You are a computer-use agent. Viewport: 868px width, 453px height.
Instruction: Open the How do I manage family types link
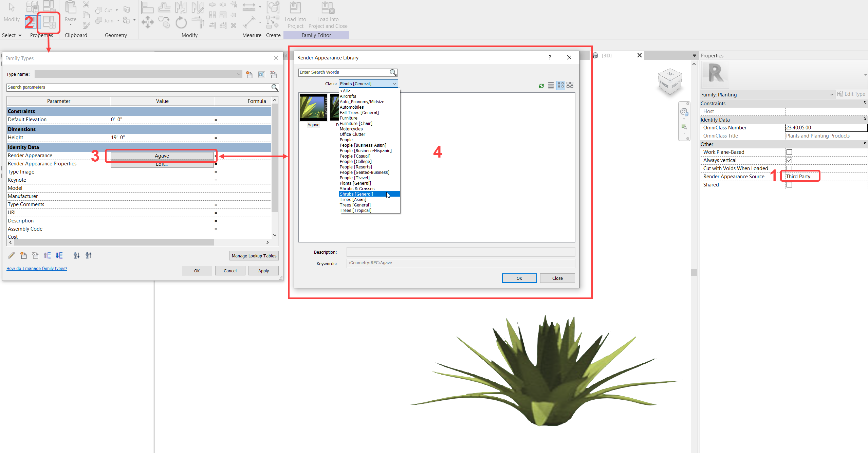(x=37, y=268)
